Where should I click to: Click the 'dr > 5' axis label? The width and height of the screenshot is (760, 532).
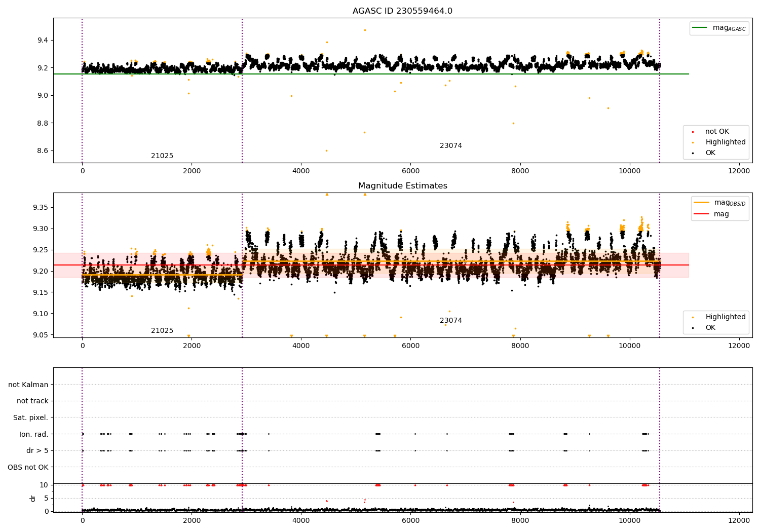[37, 450]
